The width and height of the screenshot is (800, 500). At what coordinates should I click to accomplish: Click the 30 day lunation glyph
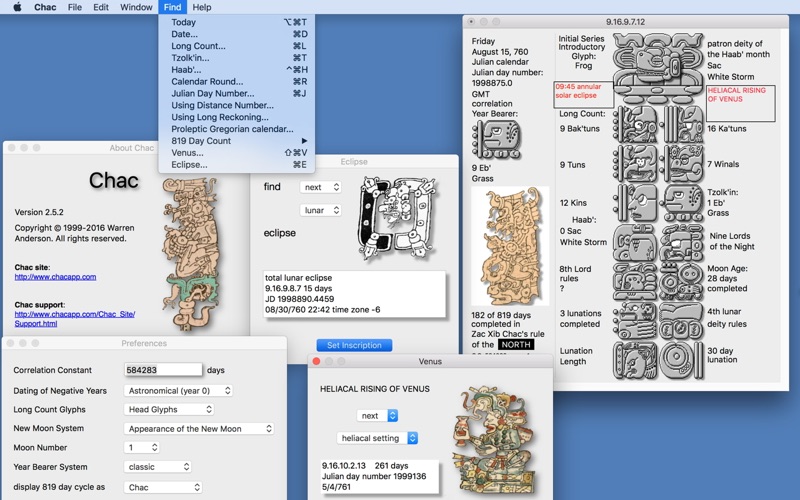tap(683, 360)
